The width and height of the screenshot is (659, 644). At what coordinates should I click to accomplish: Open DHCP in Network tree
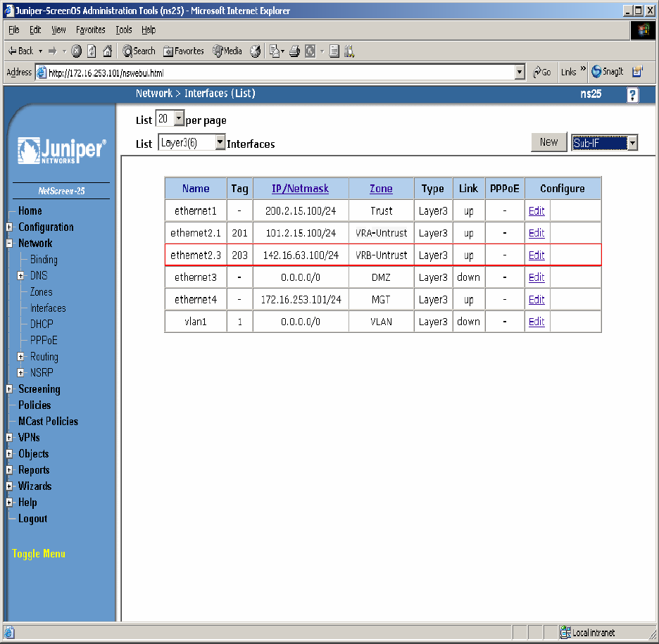pos(42,324)
